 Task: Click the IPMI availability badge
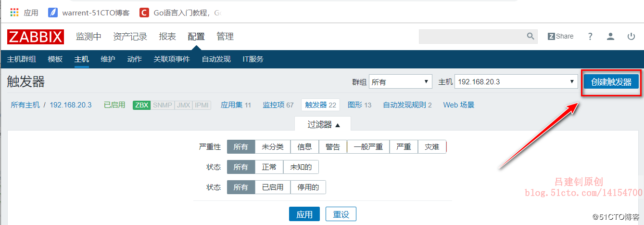pyautogui.click(x=202, y=105)
